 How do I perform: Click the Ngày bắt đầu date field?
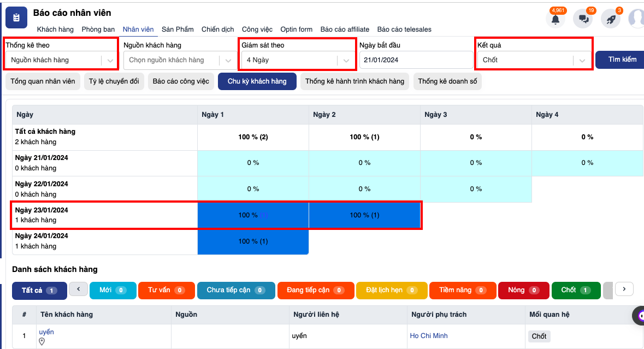[x=416, y=60]
